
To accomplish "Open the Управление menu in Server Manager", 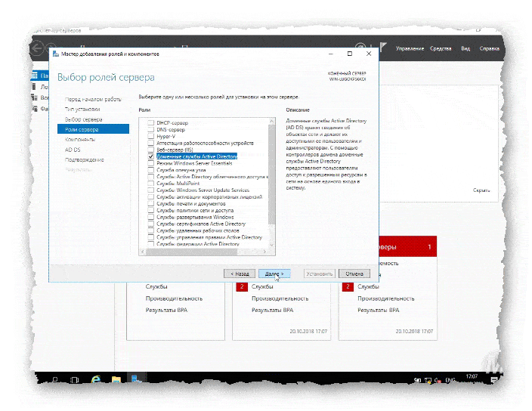I will [x=410, y=48].
